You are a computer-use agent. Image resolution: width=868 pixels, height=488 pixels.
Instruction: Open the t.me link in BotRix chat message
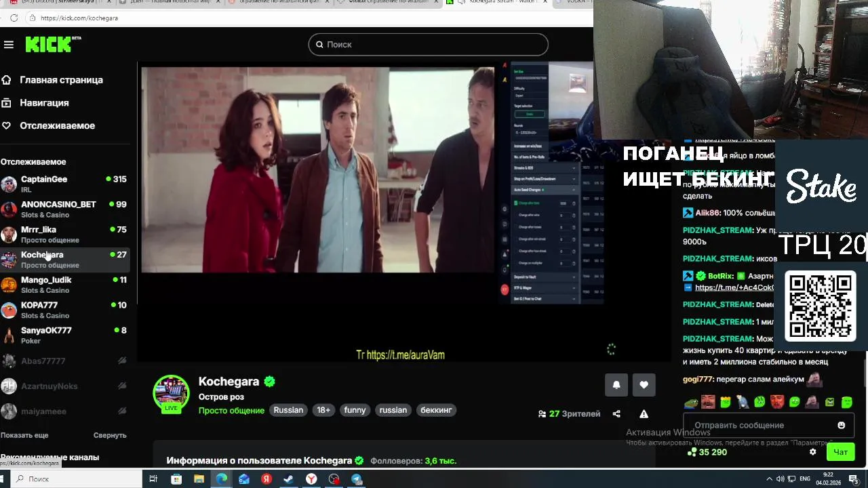point(734,287)
